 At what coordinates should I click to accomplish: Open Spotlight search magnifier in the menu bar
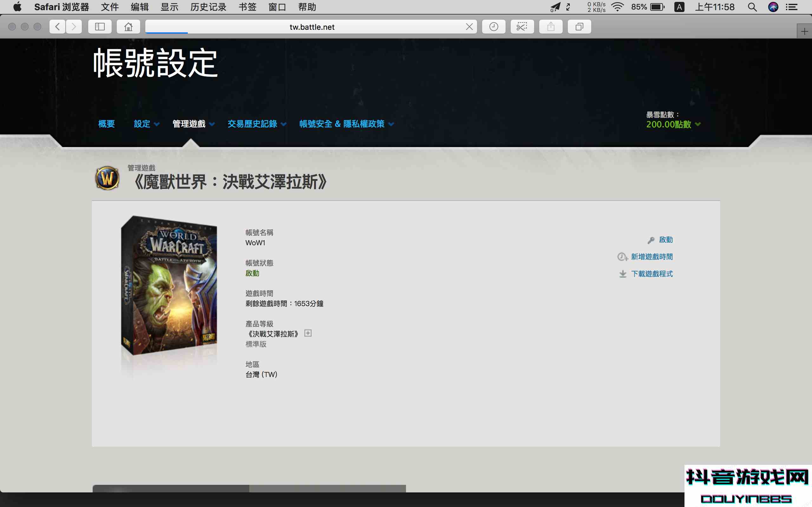752,7
